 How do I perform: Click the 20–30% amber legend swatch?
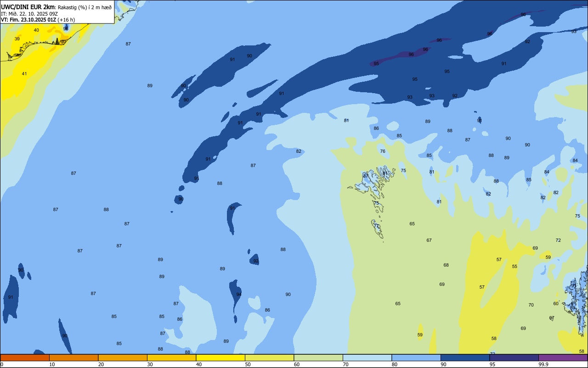click(123, 357)
